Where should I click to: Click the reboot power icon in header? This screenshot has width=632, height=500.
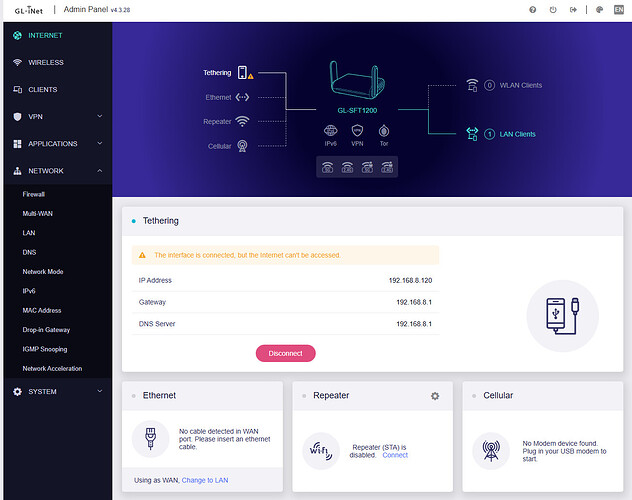click(555, 9)
